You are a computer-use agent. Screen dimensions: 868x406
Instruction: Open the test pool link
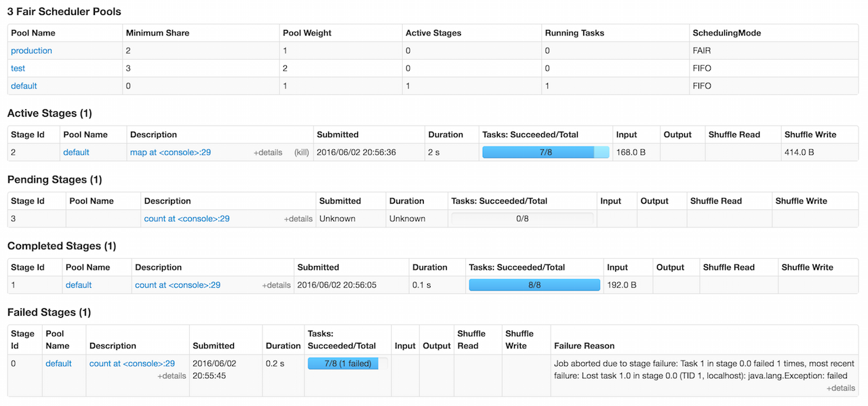tap(18, 69)
